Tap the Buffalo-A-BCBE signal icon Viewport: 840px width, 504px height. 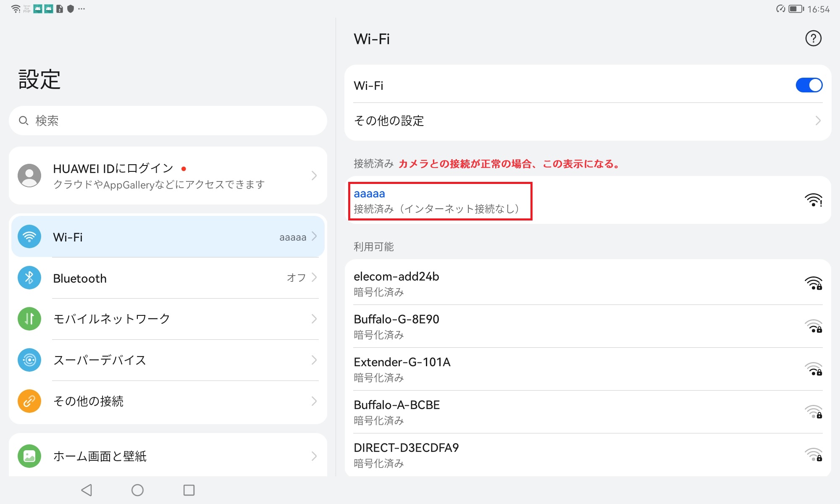click(813, 412)
